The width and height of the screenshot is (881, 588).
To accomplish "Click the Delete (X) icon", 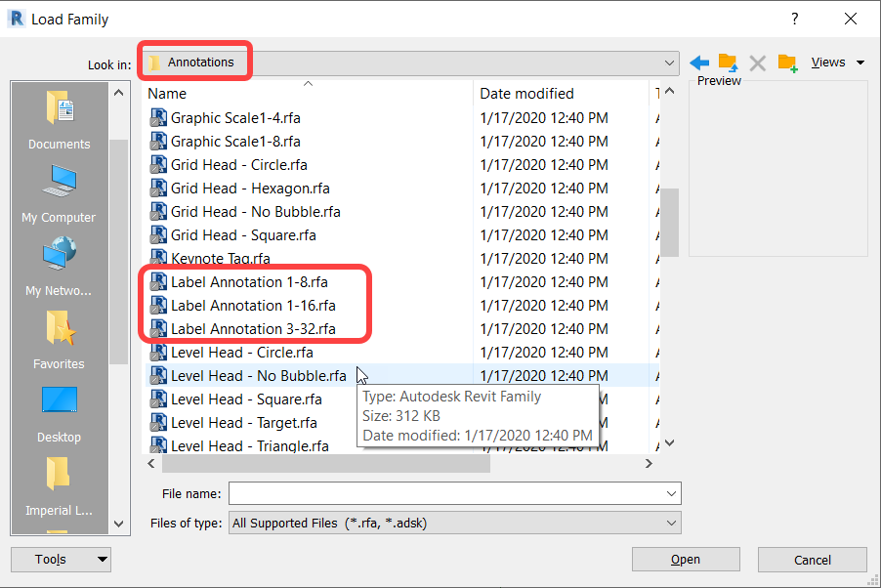I will click(757, 61).
